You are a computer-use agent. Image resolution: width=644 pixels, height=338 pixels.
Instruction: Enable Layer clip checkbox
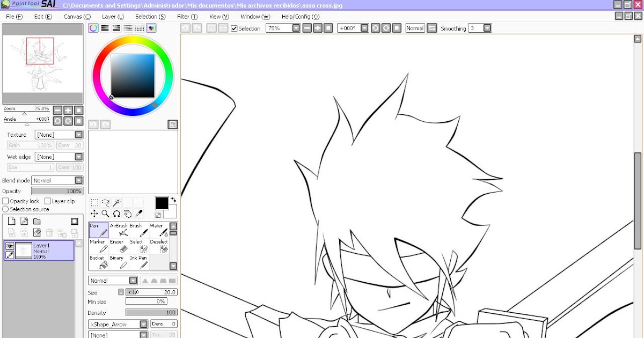coord(47,201)
